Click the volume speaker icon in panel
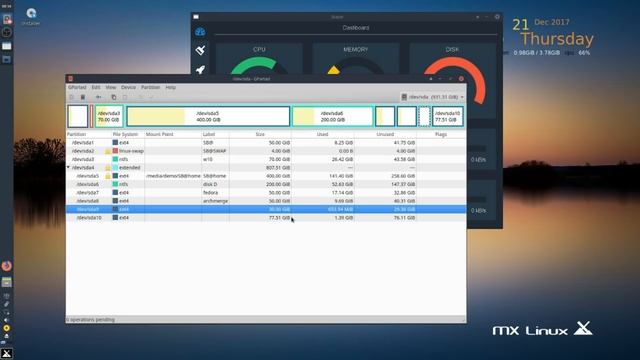The height and width of the screenshot is (360, 640). tap(7, 320)
